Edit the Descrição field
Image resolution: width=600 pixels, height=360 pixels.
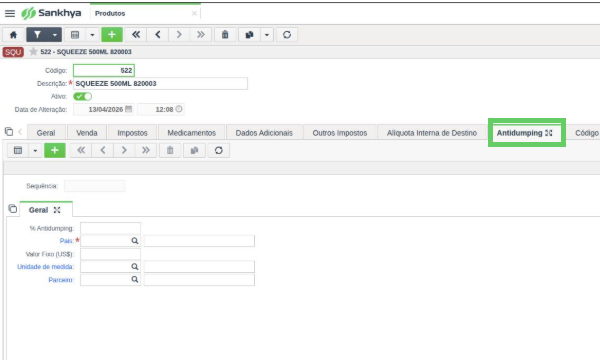pos(160,83)
